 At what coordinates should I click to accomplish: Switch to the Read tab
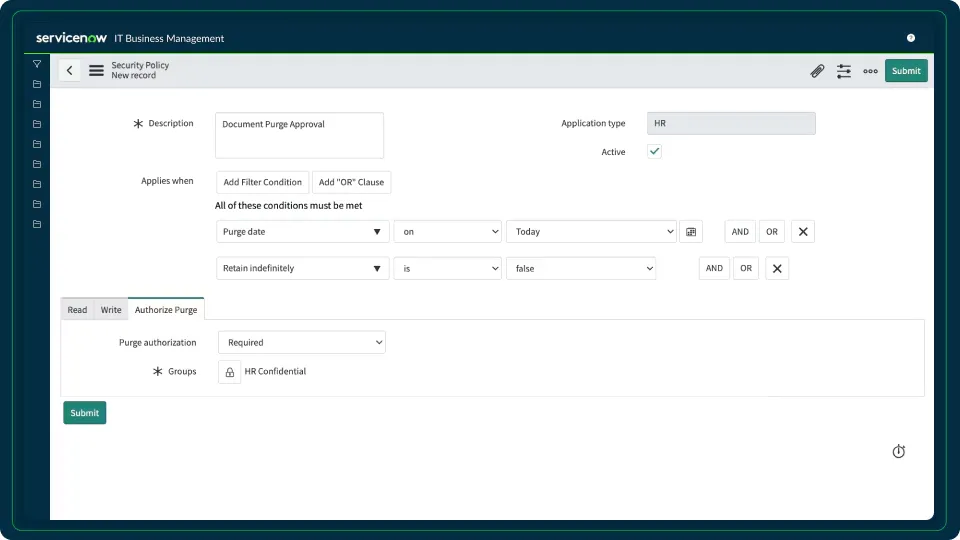pos(77,310)
